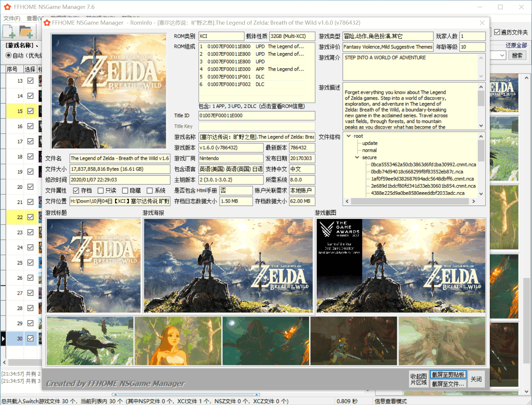532x405 pixels.
Task: Select file 4388e225d9a0be8580eeeddbf2033adc.nca
Action: [418, 193]
